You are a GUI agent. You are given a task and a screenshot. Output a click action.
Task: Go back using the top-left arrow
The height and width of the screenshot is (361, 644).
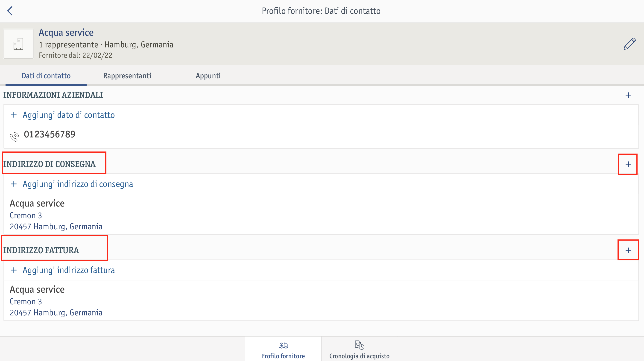pos(10,11)
